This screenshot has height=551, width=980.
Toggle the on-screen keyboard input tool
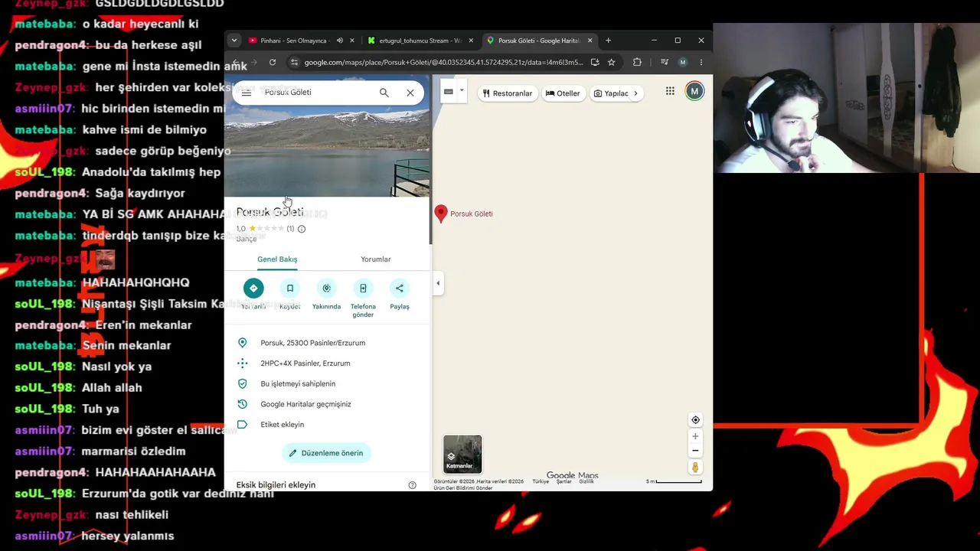pyautogui.click(x=449, y=92)
